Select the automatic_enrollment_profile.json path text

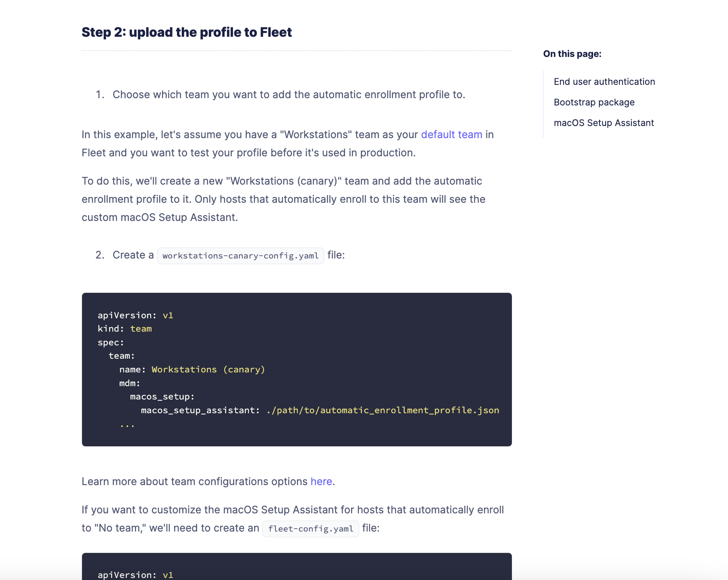(x=382, y=410)
